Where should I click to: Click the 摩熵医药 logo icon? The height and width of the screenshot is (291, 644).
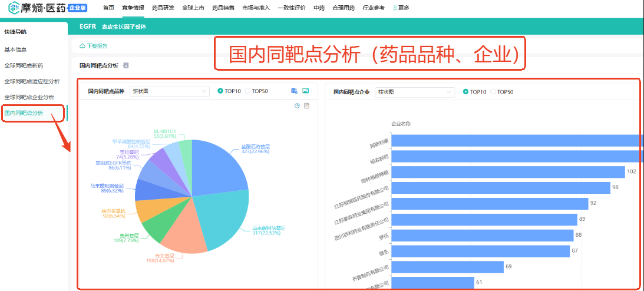click(x=13, y=8)
